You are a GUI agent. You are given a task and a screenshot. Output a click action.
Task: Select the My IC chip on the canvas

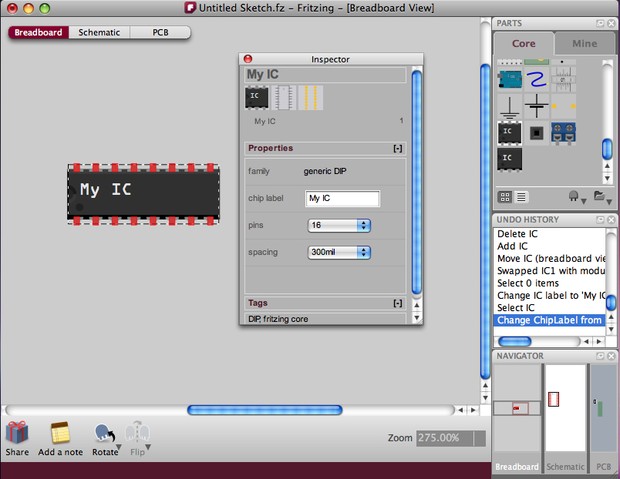(x=144, y=194)
